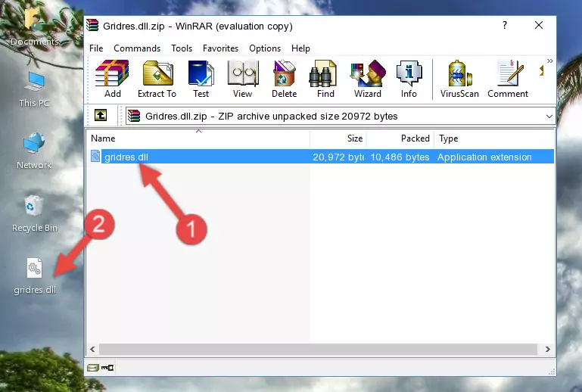Open the Help menu
The height and width of the screenshot is (392, 582).
coord(300,48)
